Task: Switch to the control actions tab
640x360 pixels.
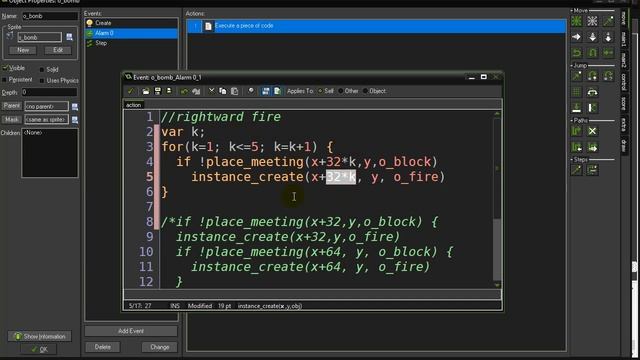Action: tap(623, 82)
